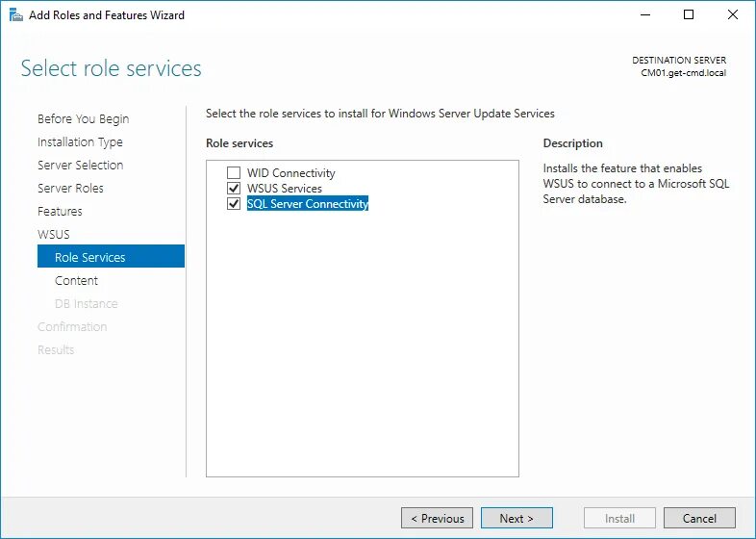Highlight the WSUS Services list item

(285, 189)
